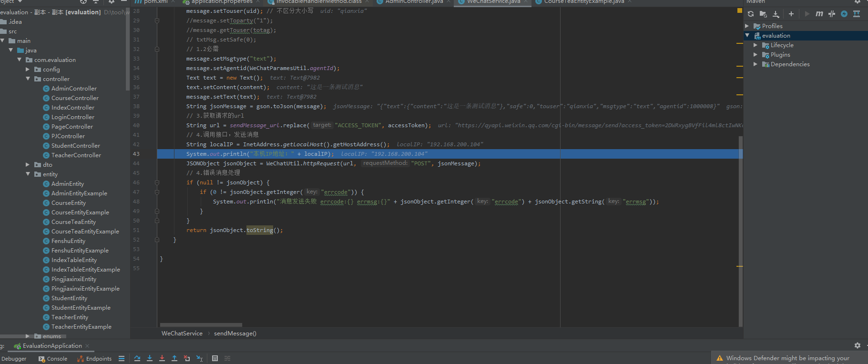868x364 pixels.
Task: Click sendMessage() breadcrumb
Action: click(x=235, y=334)
